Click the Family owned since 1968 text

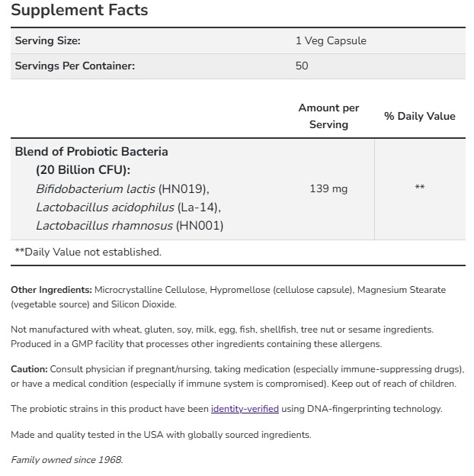pyautogui.click(x=66, y=460)
